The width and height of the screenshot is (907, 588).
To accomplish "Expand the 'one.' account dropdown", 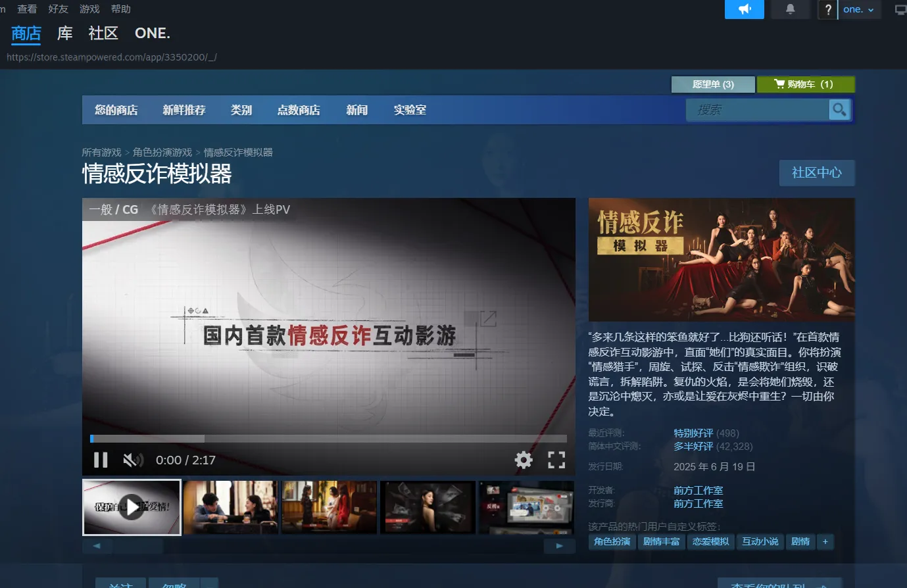I will click(858, 9).
